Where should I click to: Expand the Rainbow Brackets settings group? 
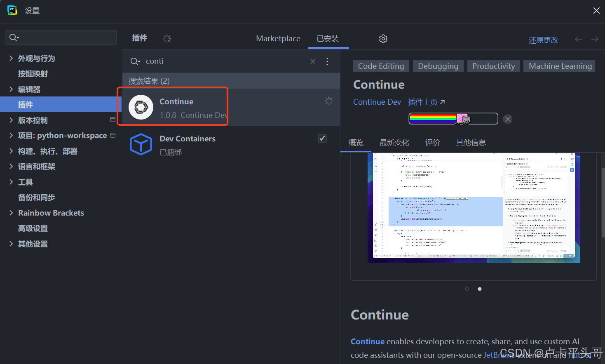click(11, 213)
